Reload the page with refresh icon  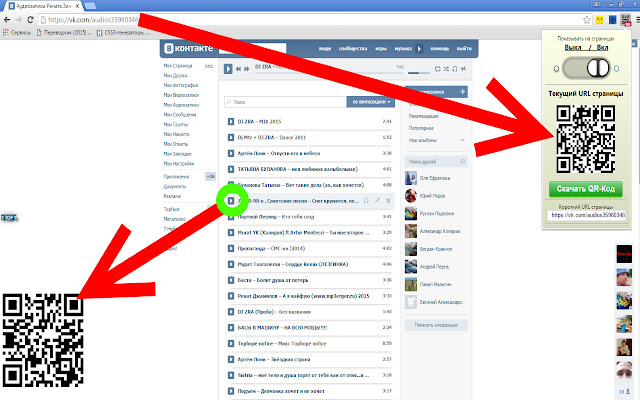[30, 20]
